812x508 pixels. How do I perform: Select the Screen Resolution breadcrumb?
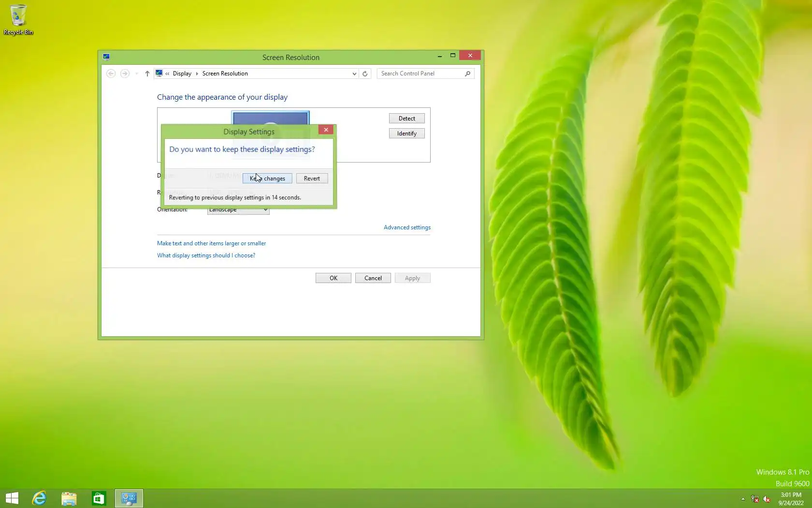coord(225,74)
